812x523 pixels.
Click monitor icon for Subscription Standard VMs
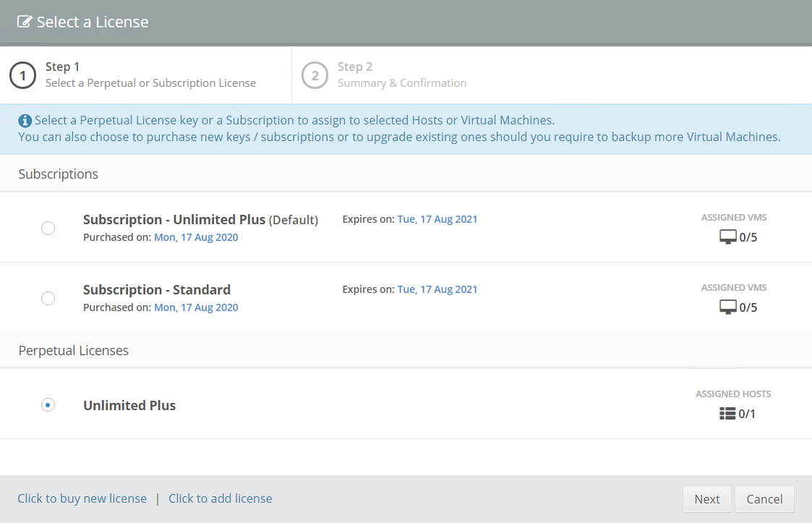pos(727,307)
